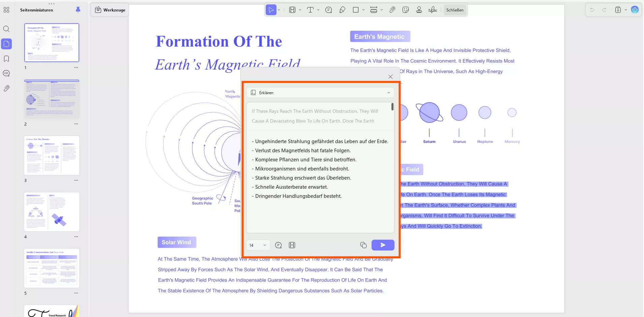The width and height of the screenshot is (644, 317).
Task: Select page 2 thumbnail
Action: tap(52, 99)
